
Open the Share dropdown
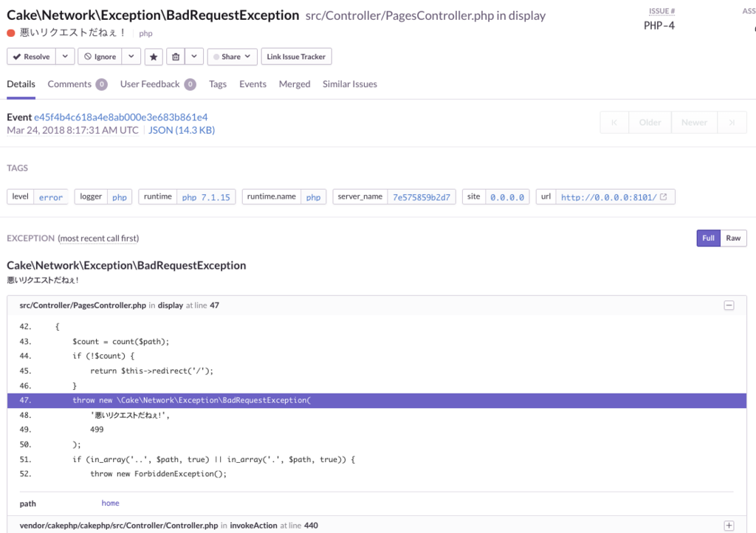[233, 56]
